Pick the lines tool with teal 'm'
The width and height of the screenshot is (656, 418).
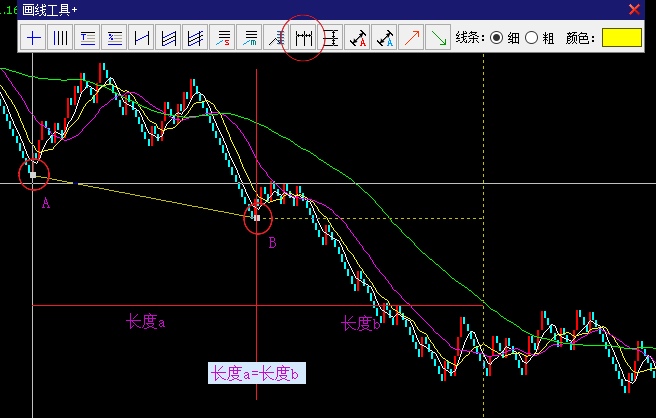point(250,39)
